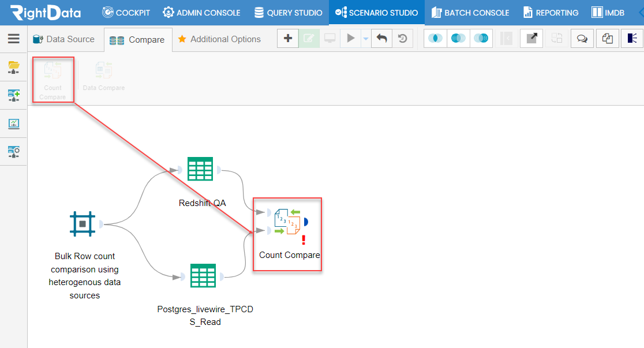
Task: Switch to the Compare tab
Action: pos(137,40)
